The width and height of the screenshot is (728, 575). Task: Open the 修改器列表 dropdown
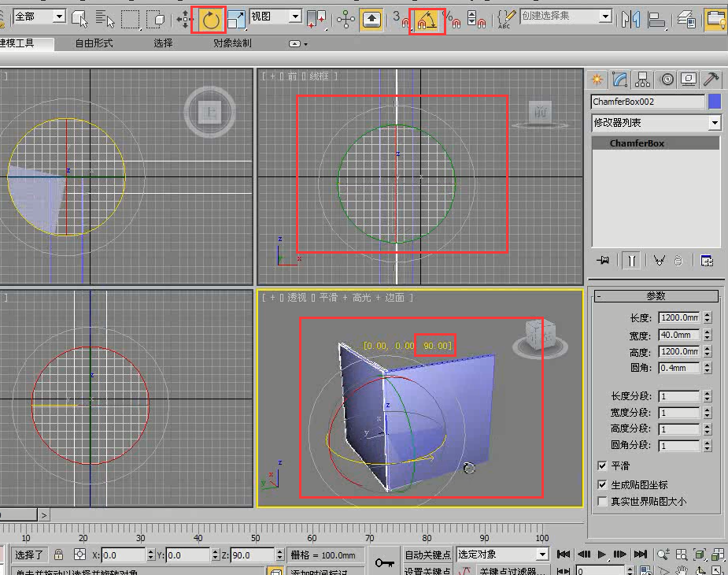click(x=715, y=123)
